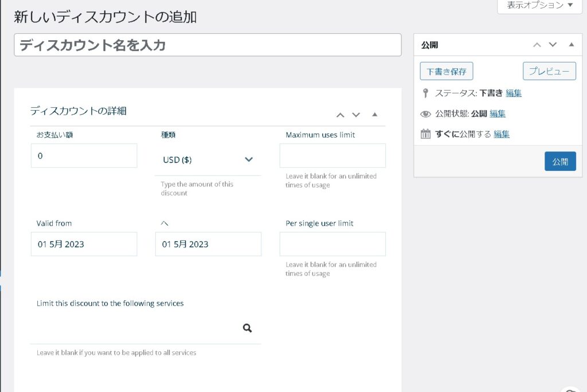
Task: Click the プレビュー button
Action: click(549, 72)
